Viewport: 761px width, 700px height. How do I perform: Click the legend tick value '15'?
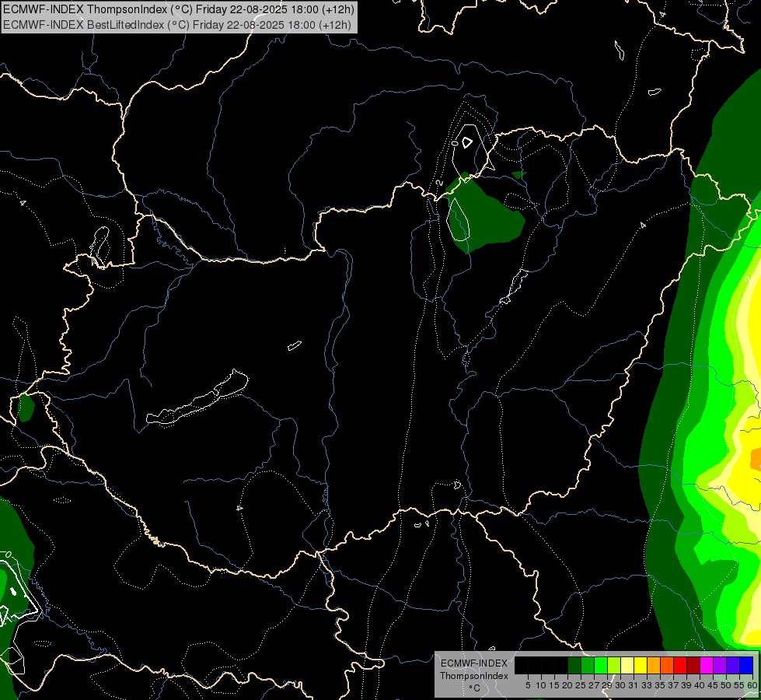(x=554, y=685)
